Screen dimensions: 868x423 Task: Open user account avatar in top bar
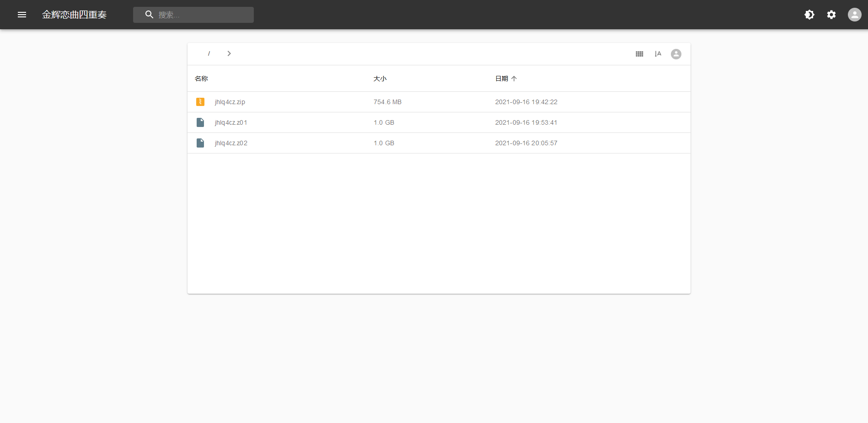[854, 15]
